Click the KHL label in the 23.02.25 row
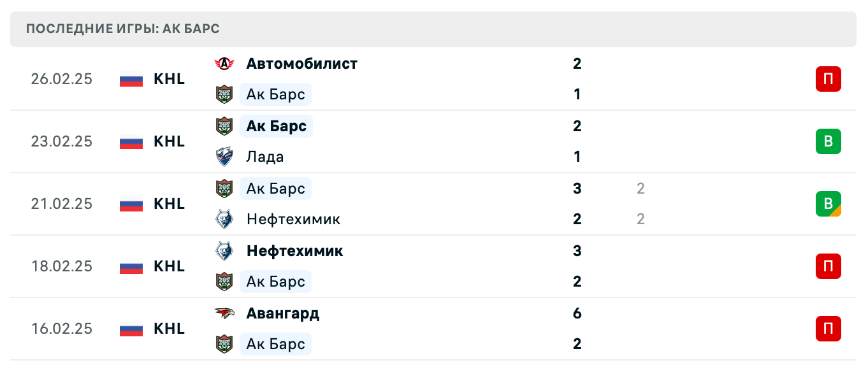 169,141
